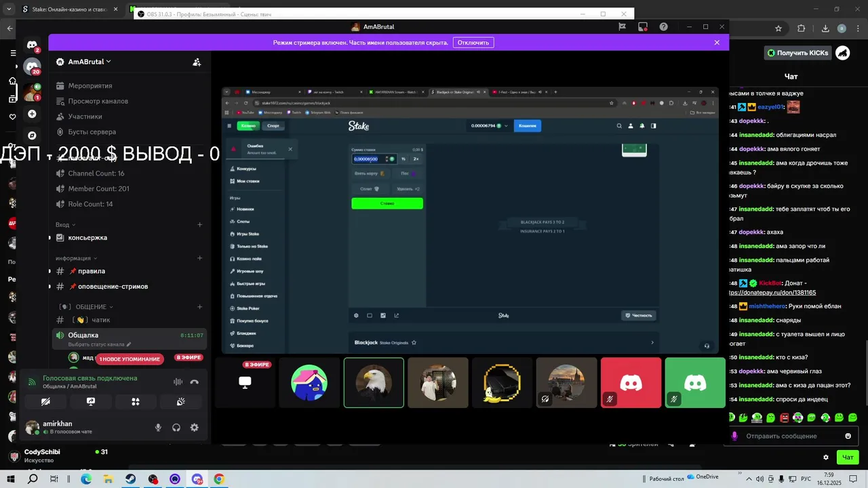Bookmark page star in Chrome

[778, 28]
